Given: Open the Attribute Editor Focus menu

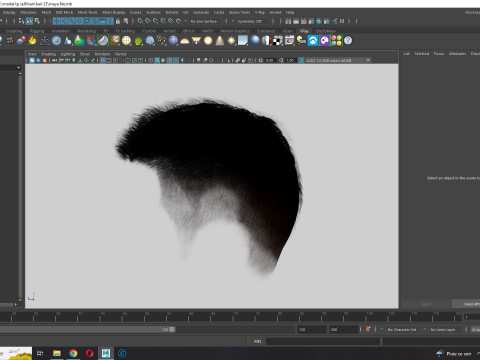Looking at the screenshot, I should [x=439, y=53].
